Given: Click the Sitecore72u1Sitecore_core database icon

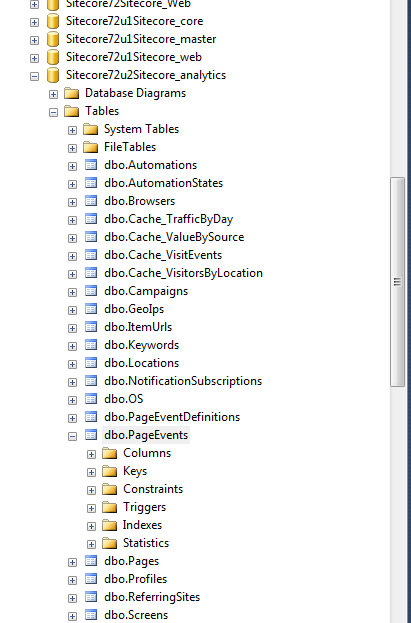Looking at the screenshot, I should point(53,21).
